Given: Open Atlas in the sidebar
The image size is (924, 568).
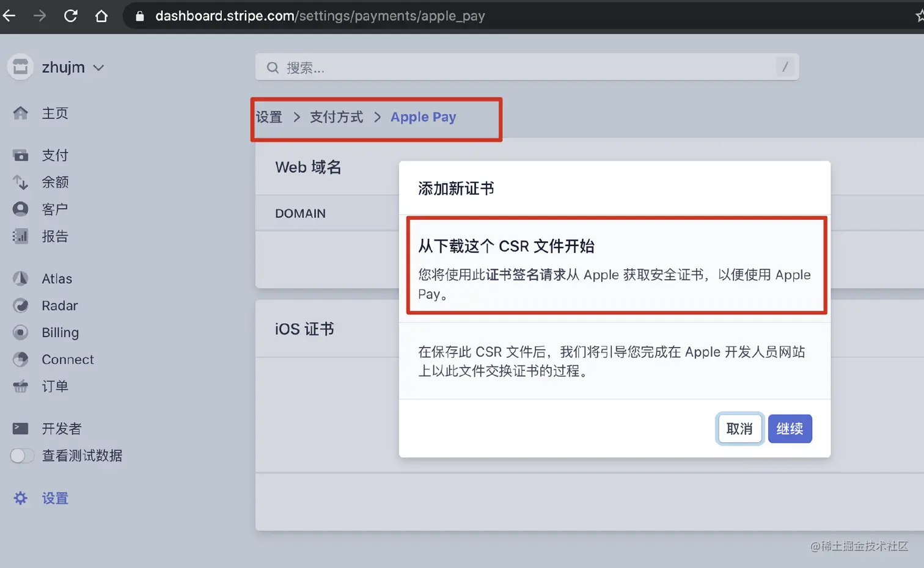Looking at the screenshot, I should (x=57, y=279).
